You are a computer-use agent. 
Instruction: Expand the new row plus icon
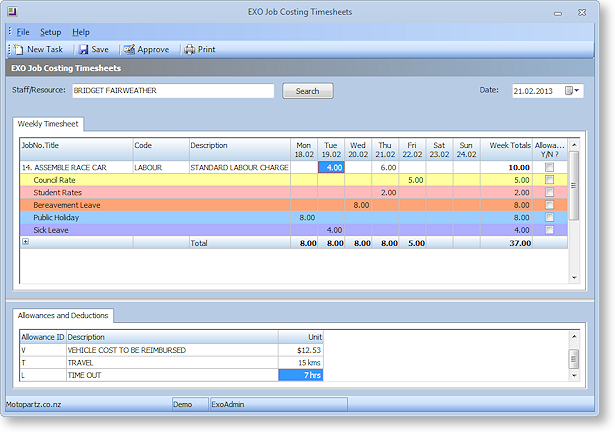(25, 242)
